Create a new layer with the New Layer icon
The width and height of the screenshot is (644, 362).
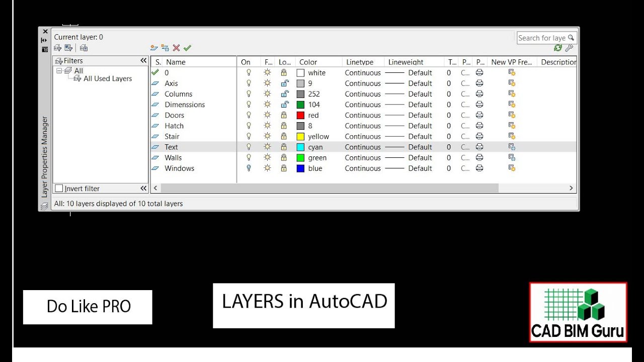tap(154, 48)
